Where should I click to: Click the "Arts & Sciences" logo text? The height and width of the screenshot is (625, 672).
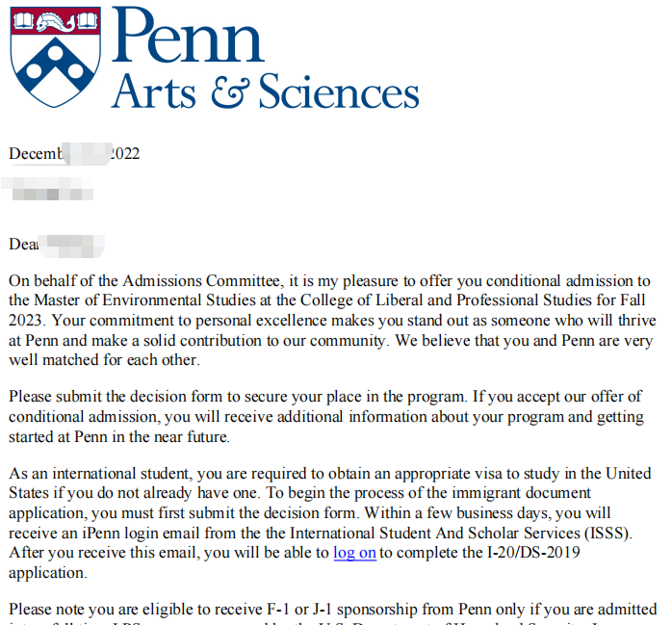point(266,91)
